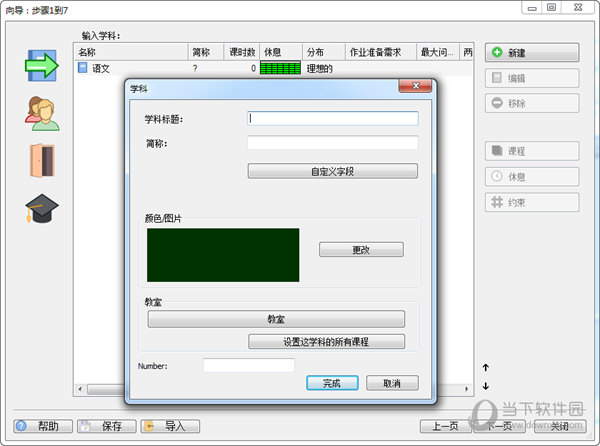This screenshot has height=446, width=600.
Task: Move subject up with up arrow
Action: (486, 368)
